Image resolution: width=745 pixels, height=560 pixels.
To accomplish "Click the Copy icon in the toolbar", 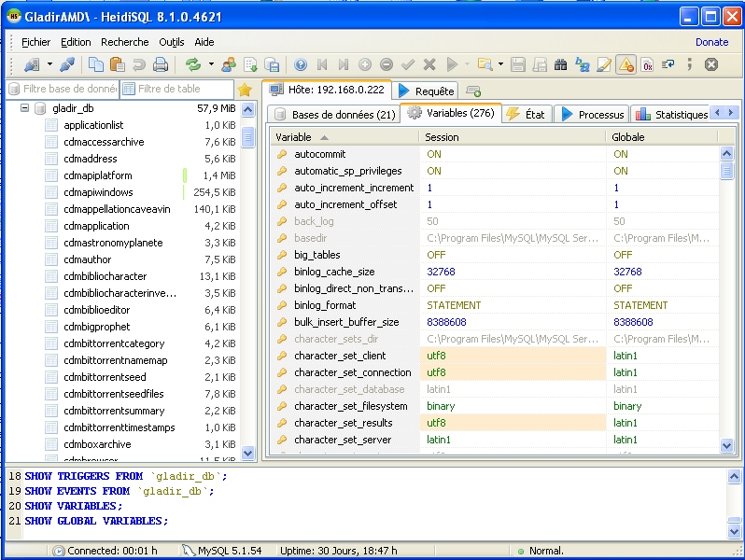I will (x=96, y=64).
